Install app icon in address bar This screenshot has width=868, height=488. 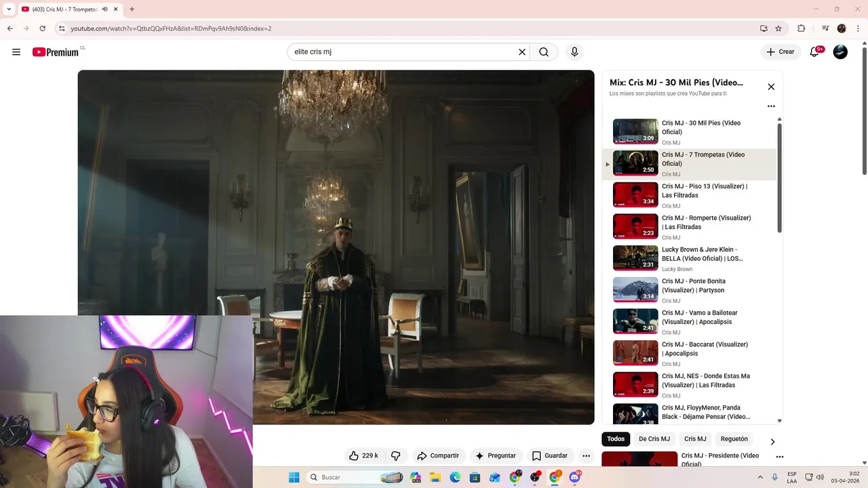pyautogui.click(x=764, y=28)
